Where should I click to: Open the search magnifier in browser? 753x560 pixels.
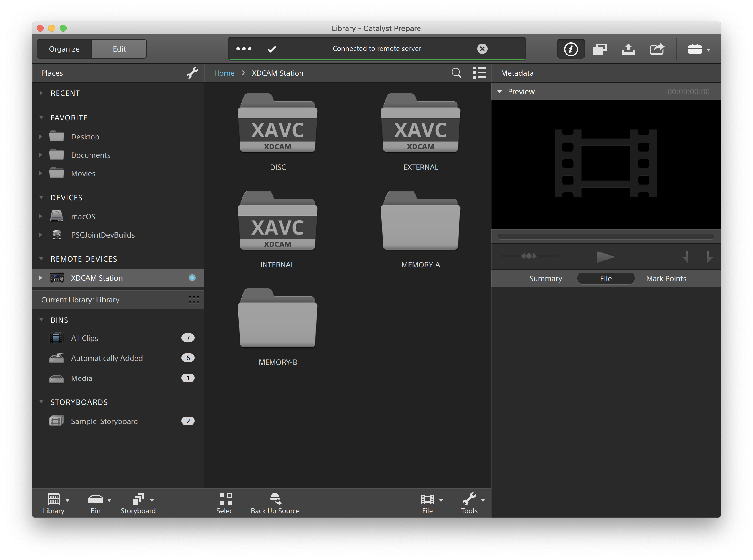pos(456,73)
